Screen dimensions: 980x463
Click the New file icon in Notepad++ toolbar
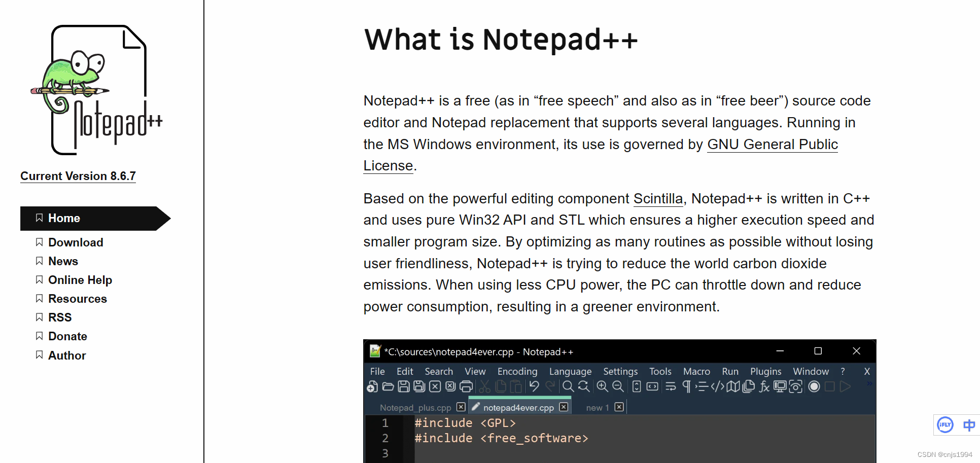(x=372, y=387)
